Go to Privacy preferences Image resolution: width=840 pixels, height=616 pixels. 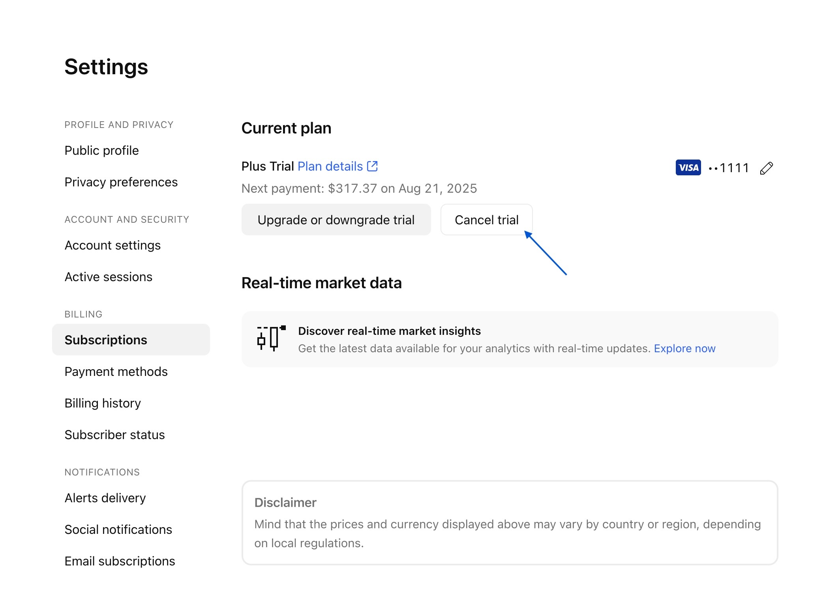121,182
